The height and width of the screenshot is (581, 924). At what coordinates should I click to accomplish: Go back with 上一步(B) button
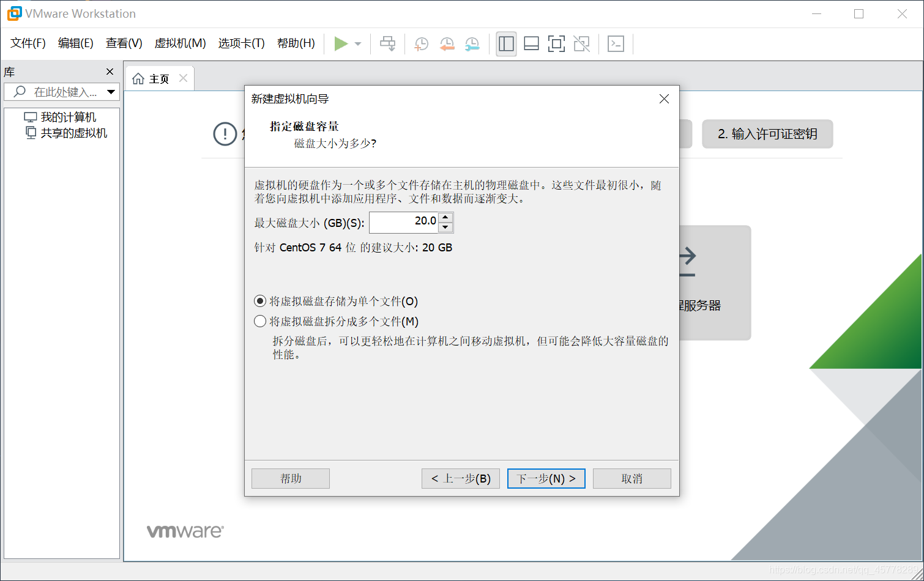click(x=461, y=478)
